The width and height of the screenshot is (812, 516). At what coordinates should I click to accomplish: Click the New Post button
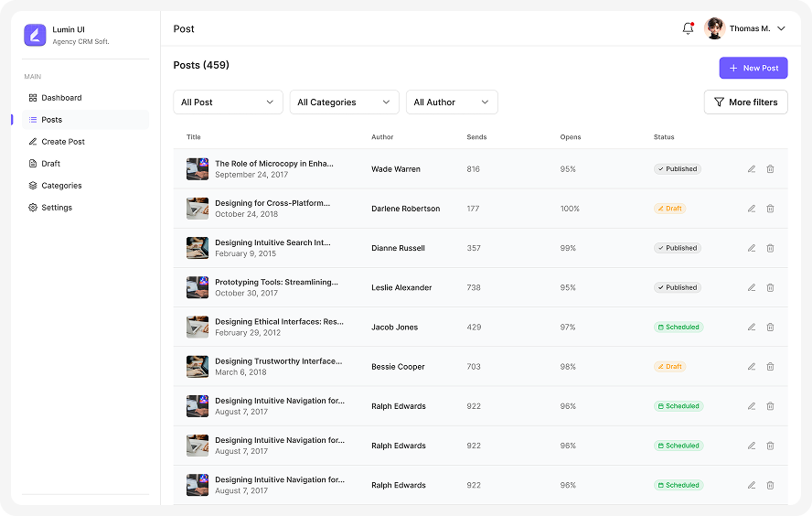(x=753, y=68)
